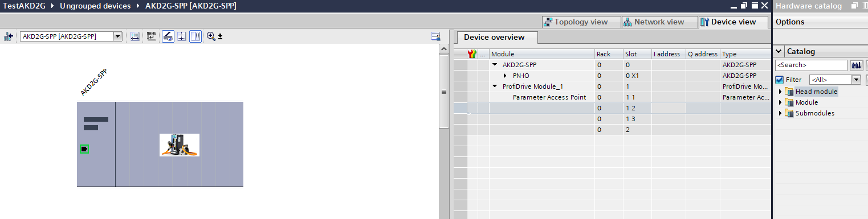Click the drive thumbnail image on the device
Viewport: 868px width, 219px height.
180,144
